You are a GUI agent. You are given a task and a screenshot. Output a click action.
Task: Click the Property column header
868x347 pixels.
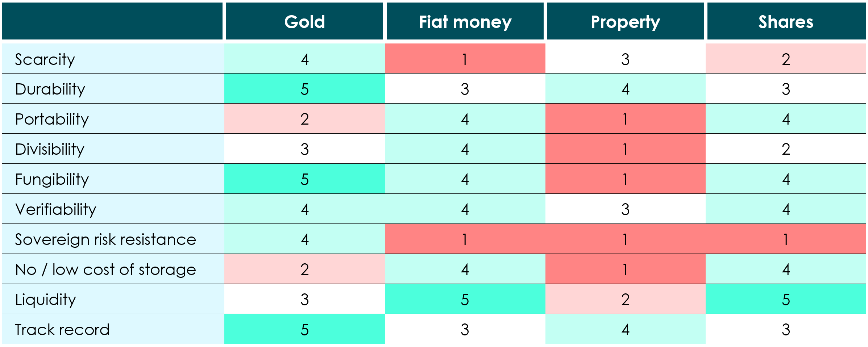click(x=625, y=22)
